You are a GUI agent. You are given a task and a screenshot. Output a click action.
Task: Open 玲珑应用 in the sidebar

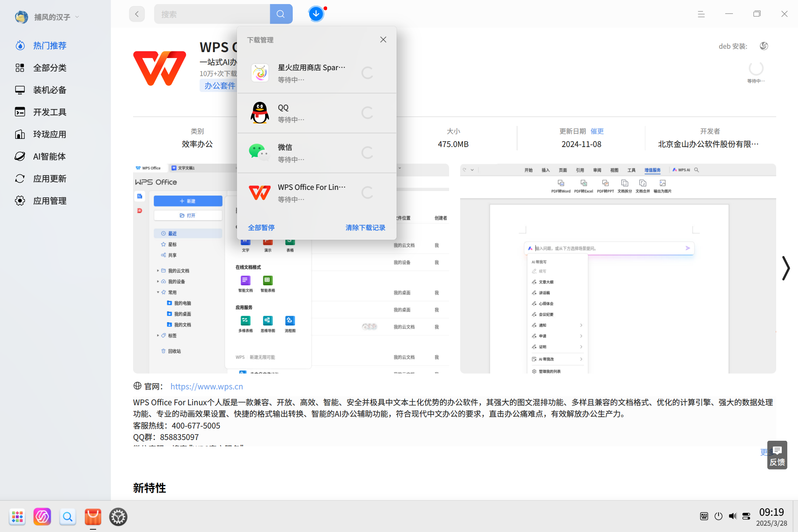tap(50, 134)
